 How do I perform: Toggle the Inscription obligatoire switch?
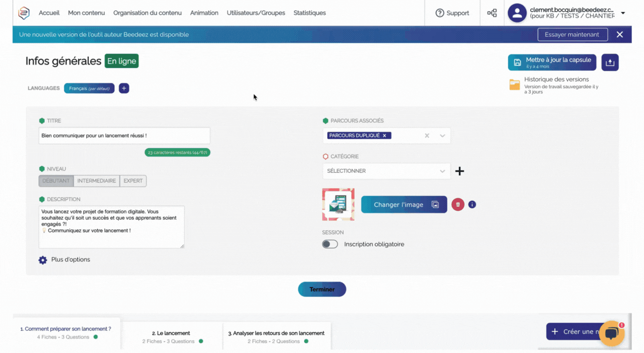[330, 244]
